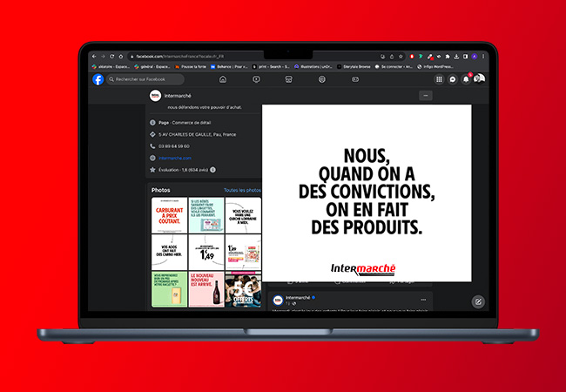Click the Facebook logo icon

(x=98, y=79)
